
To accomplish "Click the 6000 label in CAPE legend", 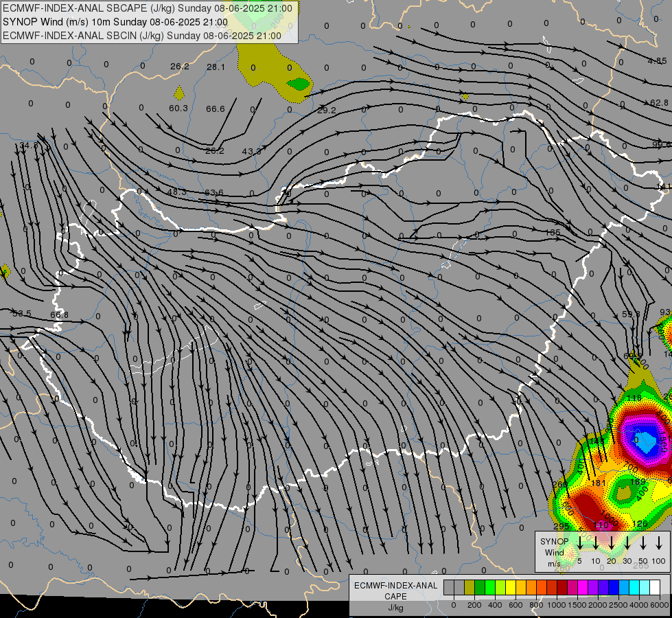I will pos(660,605).
